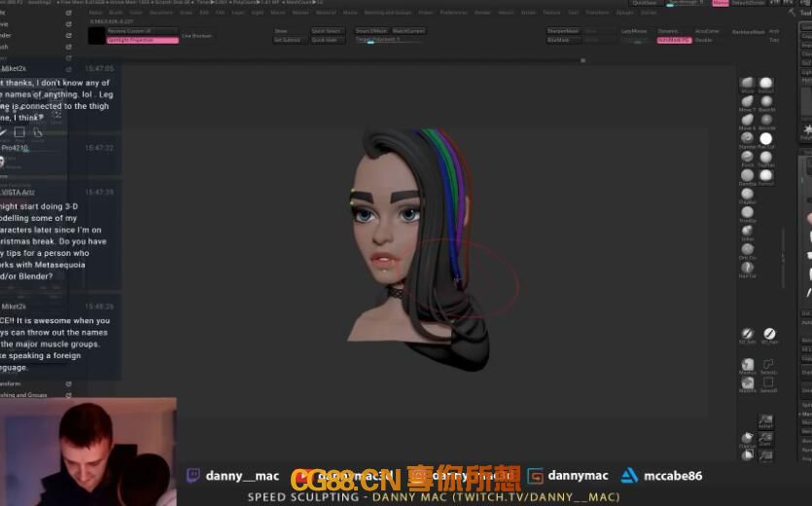The height and width of the screenshot is (506, 812).
Task: Select the Pinch brush
Action: [747, 158]
